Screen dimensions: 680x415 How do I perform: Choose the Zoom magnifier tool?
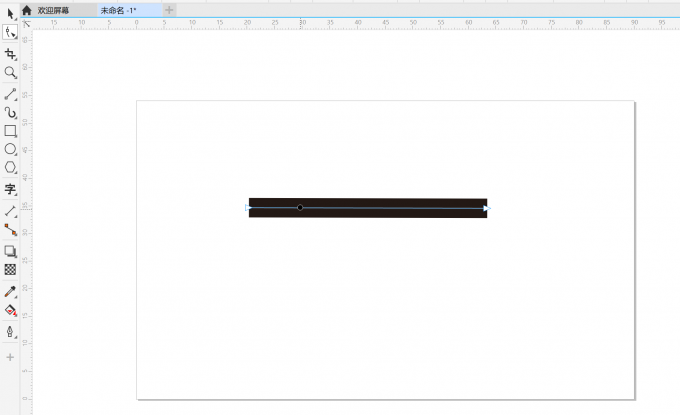[10, 72]
